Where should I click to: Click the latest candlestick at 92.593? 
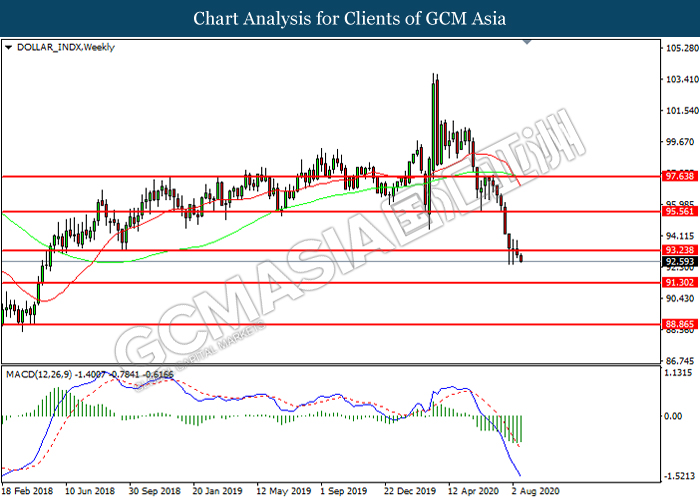[x=521, y=258]
